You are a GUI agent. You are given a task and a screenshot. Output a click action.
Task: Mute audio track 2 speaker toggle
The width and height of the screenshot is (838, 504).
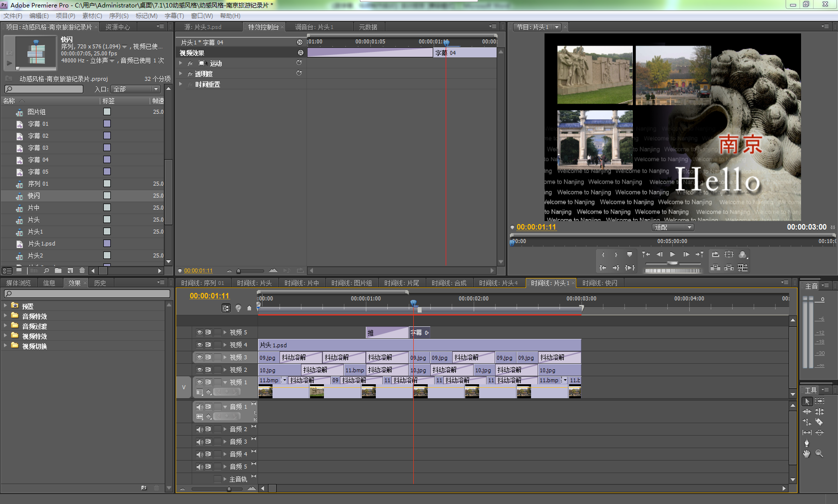click(200, 429)
